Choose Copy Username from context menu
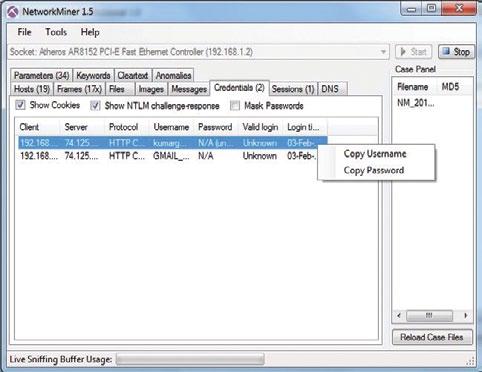The height and width of the screenshot is (372, 482). [375, 154]
